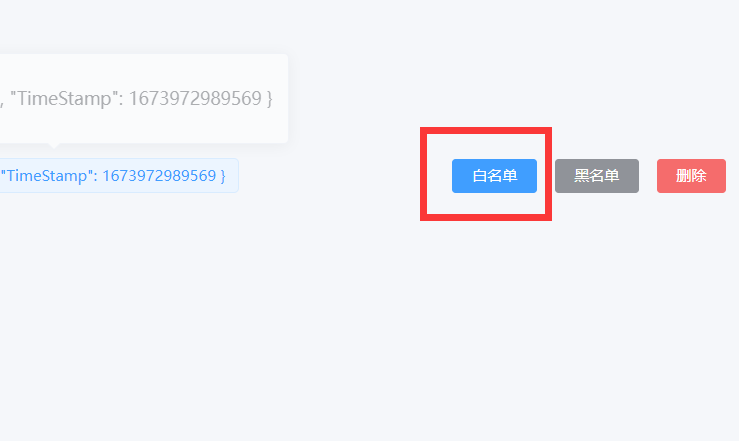Select the salmon-colored 删除 action button
The height and width of the screenshot is (441, 740).
click(x=691, y=176)
